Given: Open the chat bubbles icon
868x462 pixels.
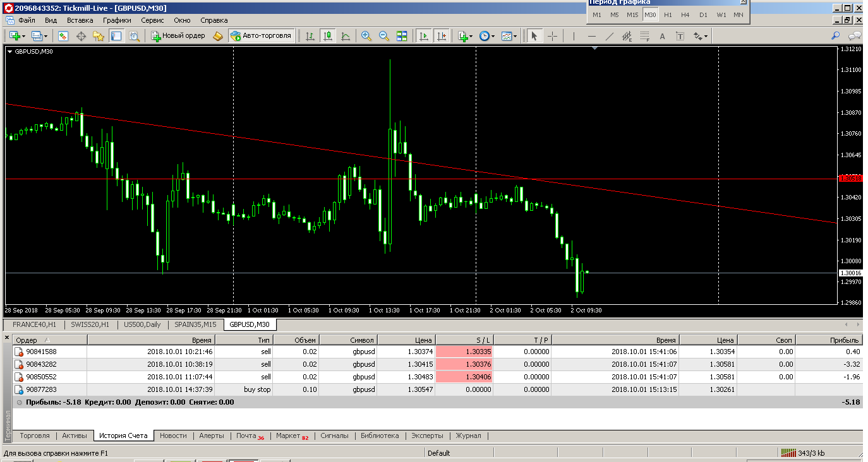Looking at the screenshot, I should point(854,36).
